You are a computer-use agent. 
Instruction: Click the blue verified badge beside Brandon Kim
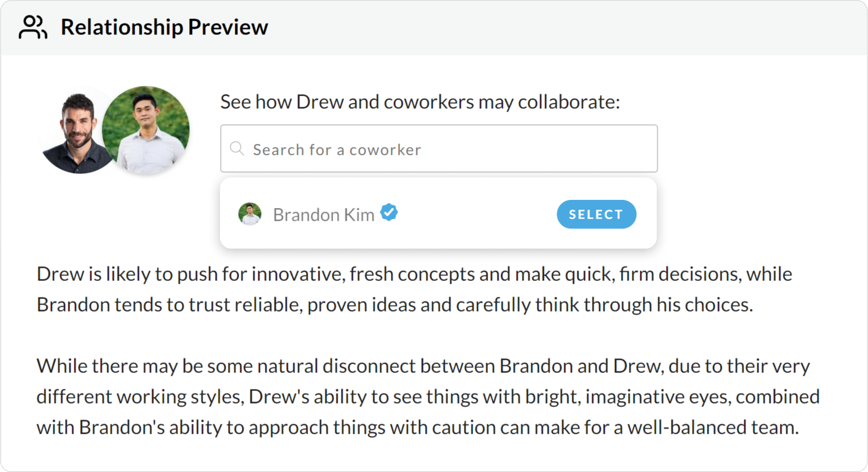389,212
